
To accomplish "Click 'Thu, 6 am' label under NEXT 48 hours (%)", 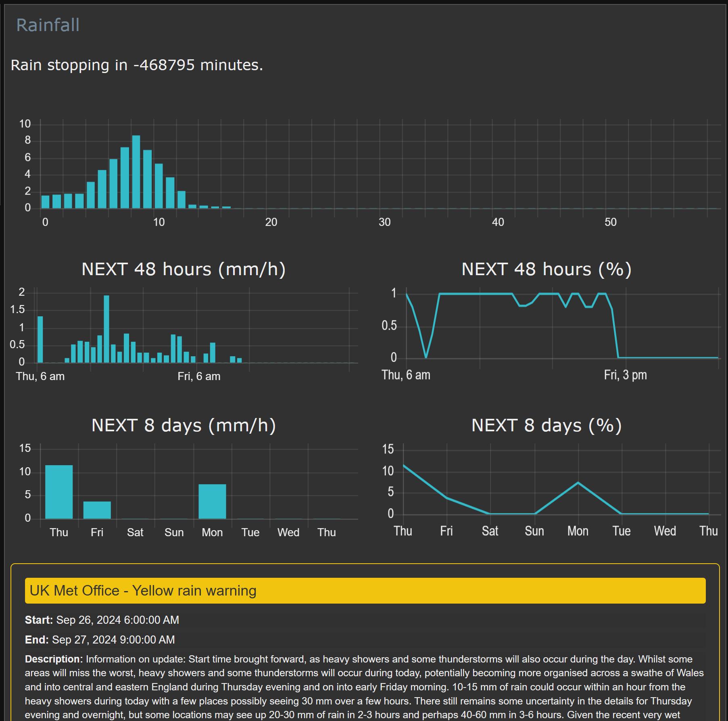I will [x=406, y=375].
